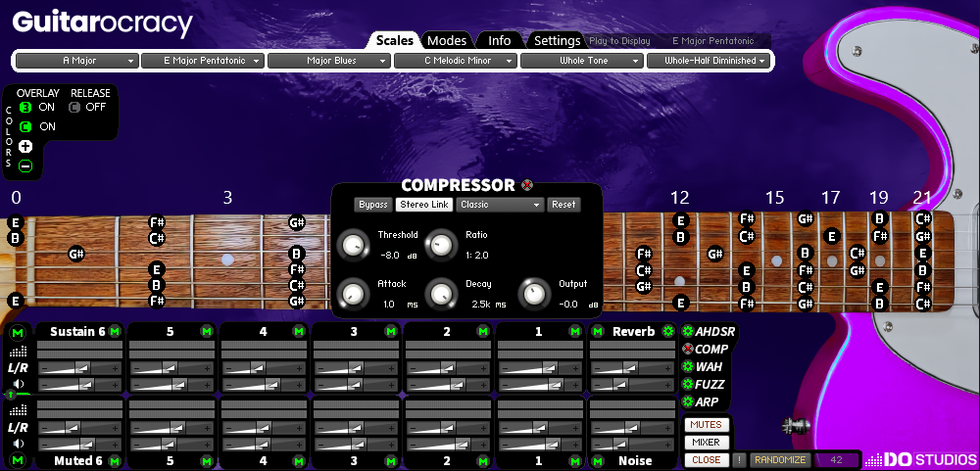
Task: Click the compressor Reset button
Action: click(x=563, y=205)
